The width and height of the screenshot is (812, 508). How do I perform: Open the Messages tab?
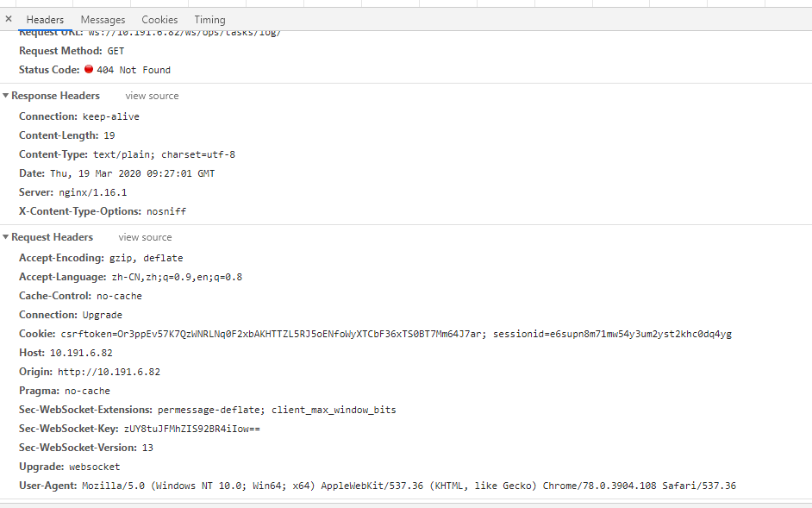(103, 20)
